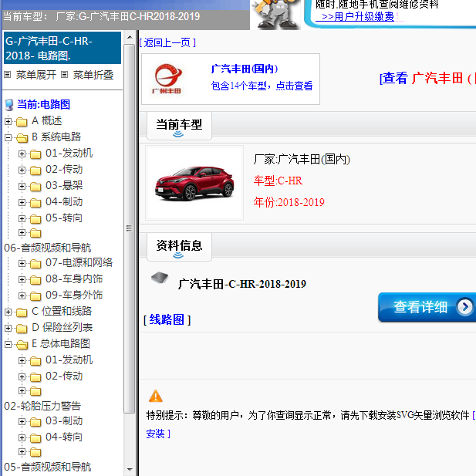Screen dimensions: 476x476
Task: Expand the A 概述 tree node
Action: 8,121
